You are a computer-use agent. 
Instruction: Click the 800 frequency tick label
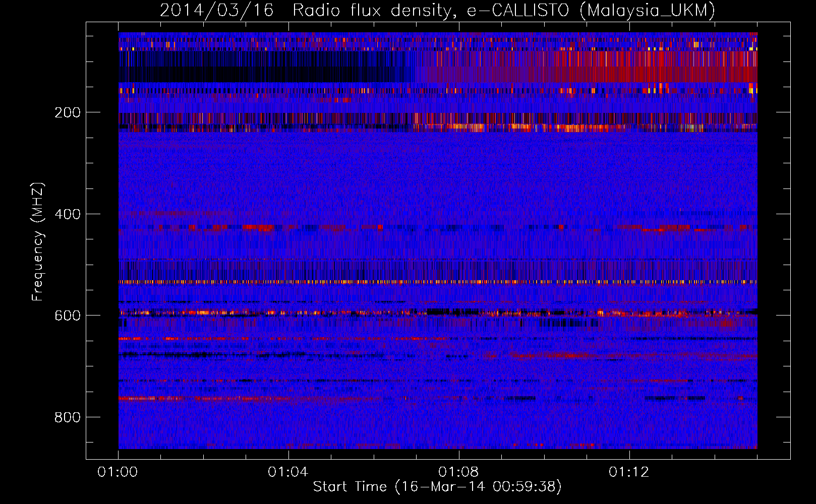[67, 417]
